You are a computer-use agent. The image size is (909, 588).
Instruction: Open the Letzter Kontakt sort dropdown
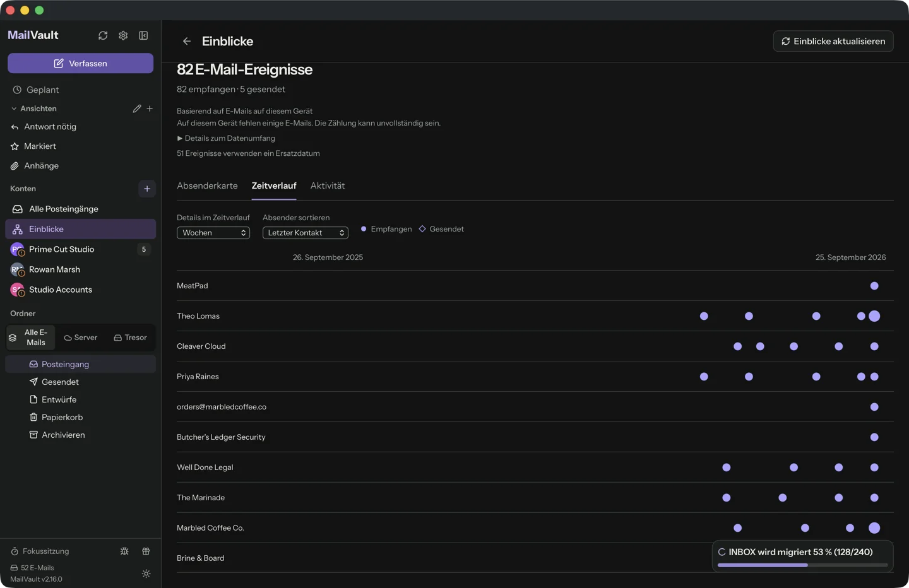pyautogui.click(x=306, y=233)
